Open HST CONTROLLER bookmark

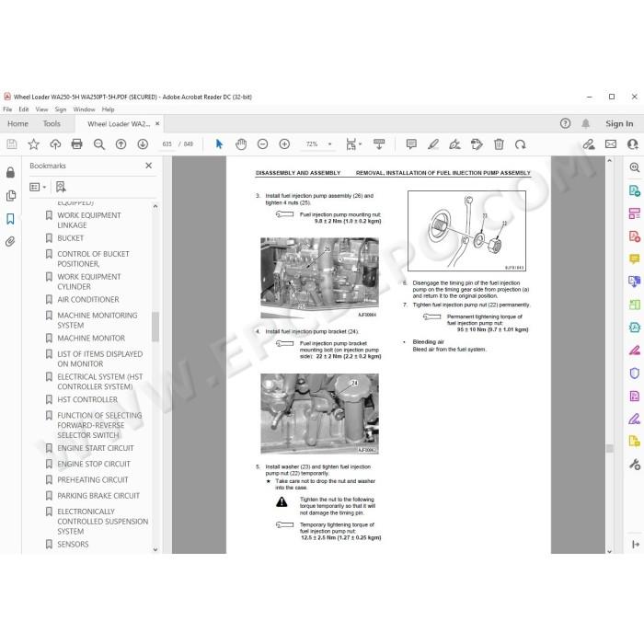[87, 399]
